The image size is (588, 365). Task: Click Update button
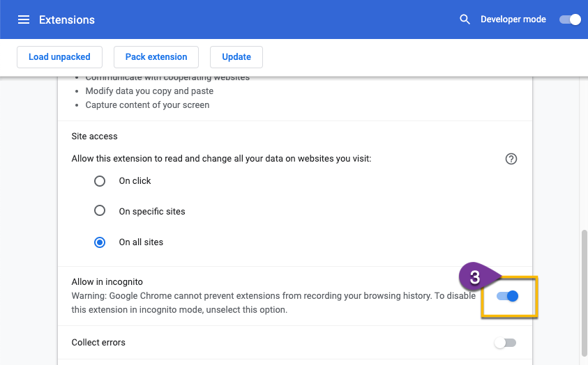pos(236,57)
